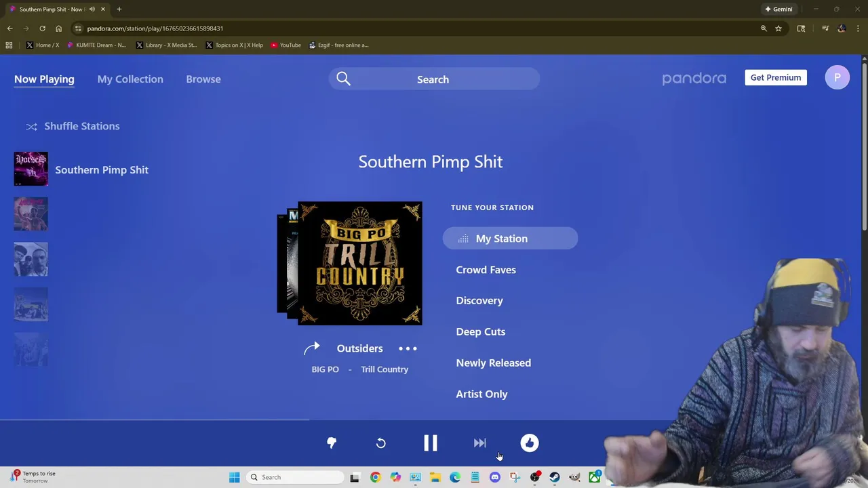Thumbs down the current song
This screenshot has width=868, height=488.
332,443
